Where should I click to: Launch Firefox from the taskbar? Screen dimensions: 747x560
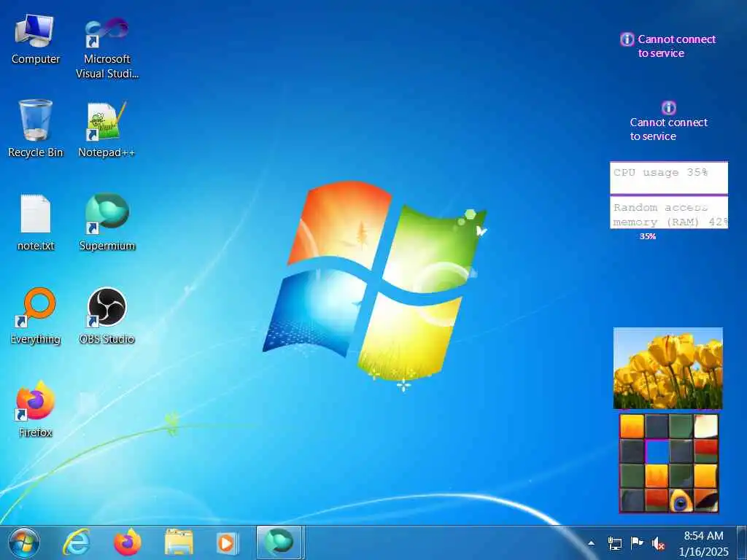point(127,542)
